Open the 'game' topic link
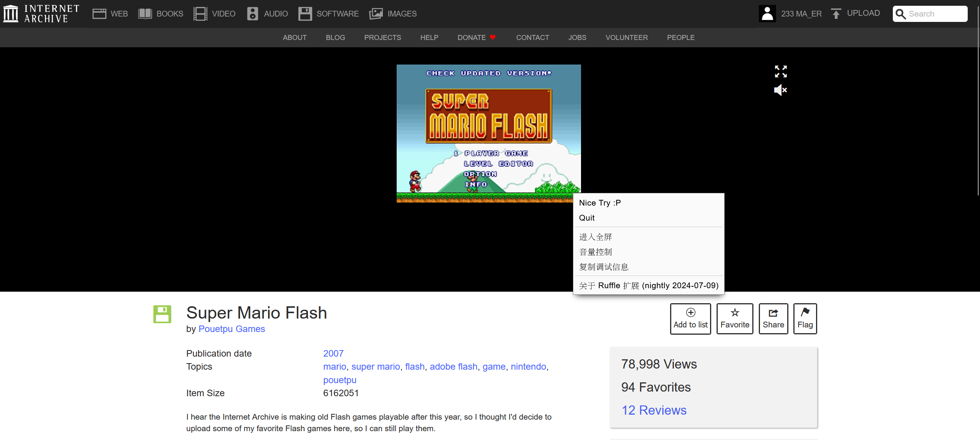Screen dimensions: 980x440 (494, 367)
